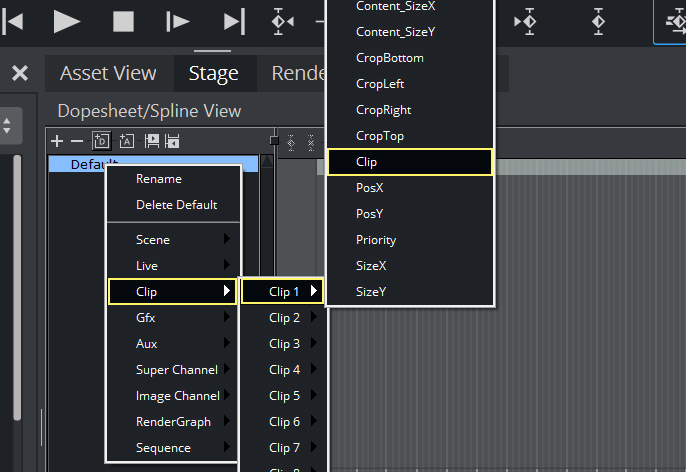Click the play-to-end-marker icon
The image size is (686, 472).
(234, 20)
